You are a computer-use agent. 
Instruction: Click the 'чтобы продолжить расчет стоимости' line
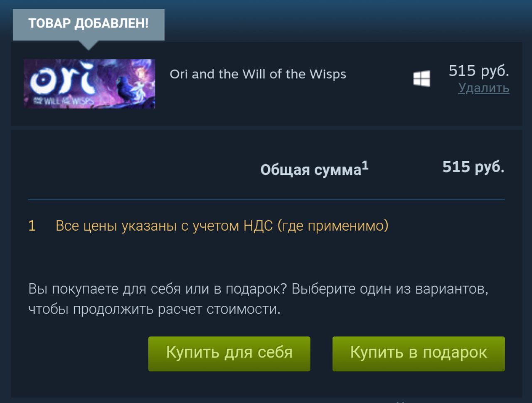[154, 309]
